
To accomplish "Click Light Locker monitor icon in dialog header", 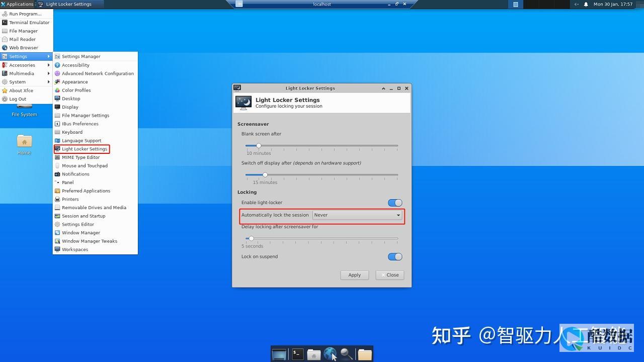I will 244,103.
